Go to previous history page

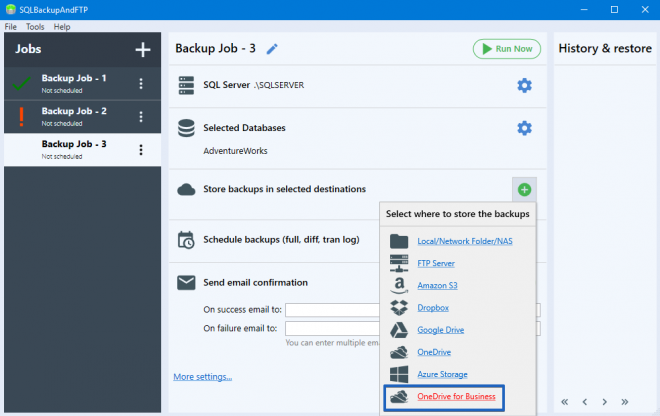[x=585, y=402]
